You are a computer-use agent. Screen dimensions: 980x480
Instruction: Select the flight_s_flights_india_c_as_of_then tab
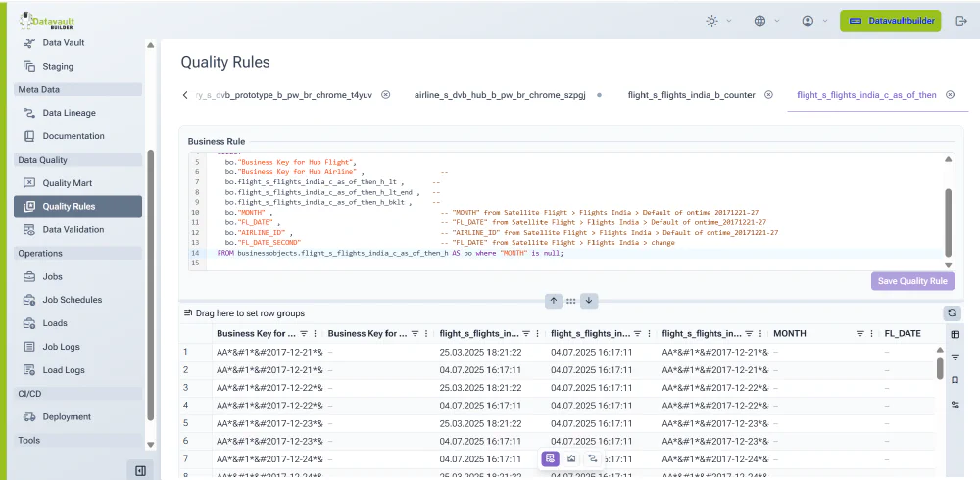click(x=866, y=95)
